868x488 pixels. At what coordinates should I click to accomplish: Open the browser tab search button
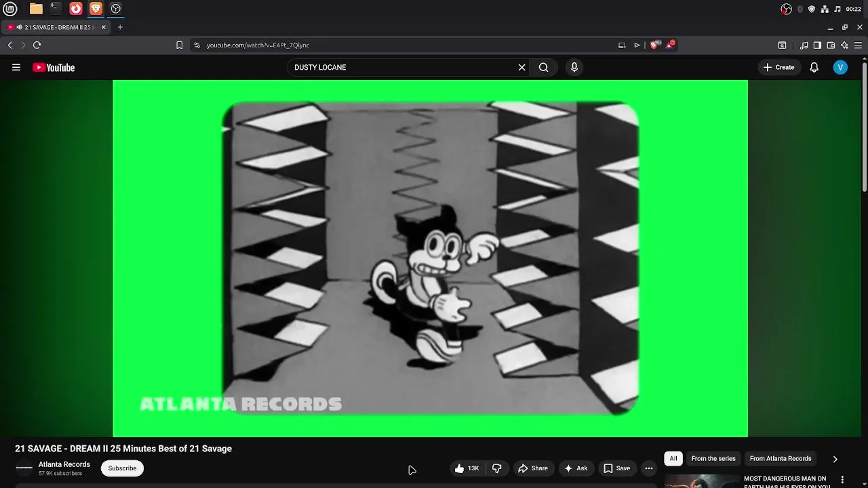pos(782,45)
